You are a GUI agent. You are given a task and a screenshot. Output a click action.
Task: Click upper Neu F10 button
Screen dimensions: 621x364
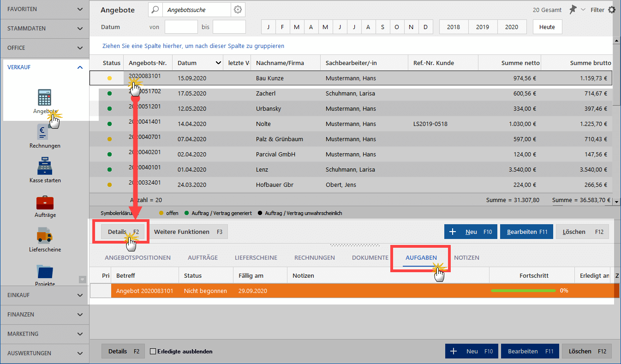pos(471,232)
